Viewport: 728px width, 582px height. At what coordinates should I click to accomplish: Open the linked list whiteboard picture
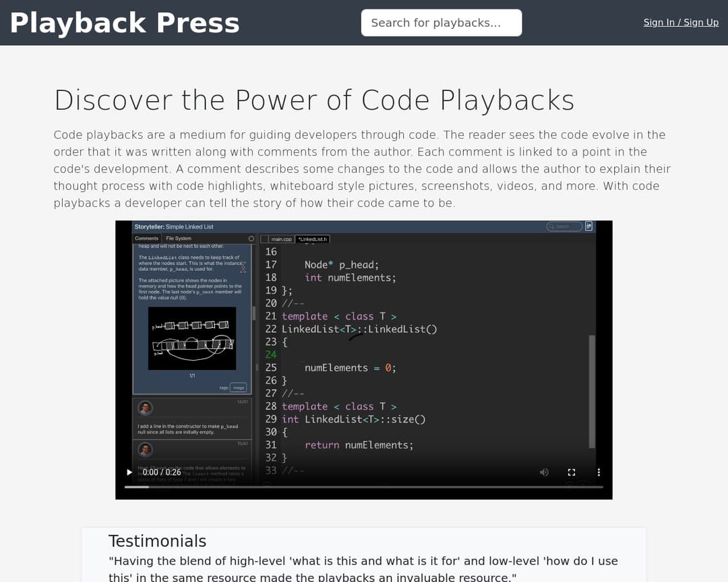point(192,338)
